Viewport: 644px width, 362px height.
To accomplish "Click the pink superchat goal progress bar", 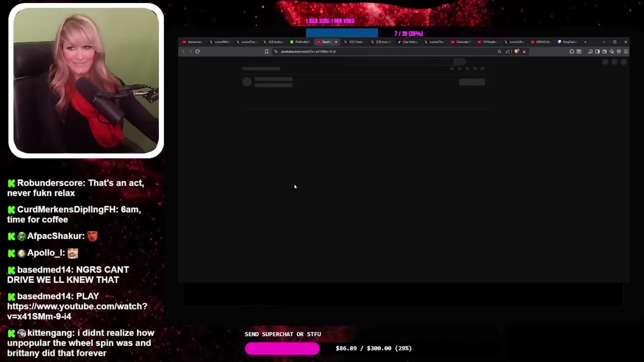I will tap(282, 348).
